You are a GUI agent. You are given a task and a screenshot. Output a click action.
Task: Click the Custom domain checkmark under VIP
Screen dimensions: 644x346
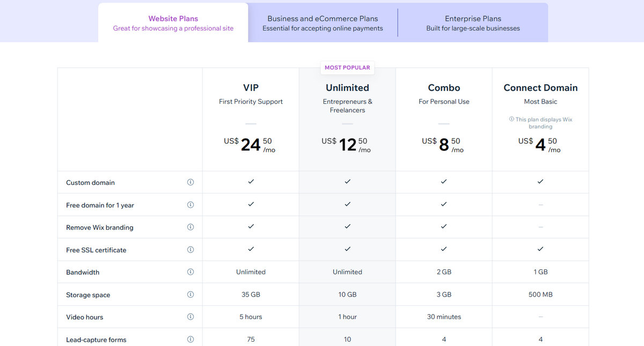coord(251,182)
